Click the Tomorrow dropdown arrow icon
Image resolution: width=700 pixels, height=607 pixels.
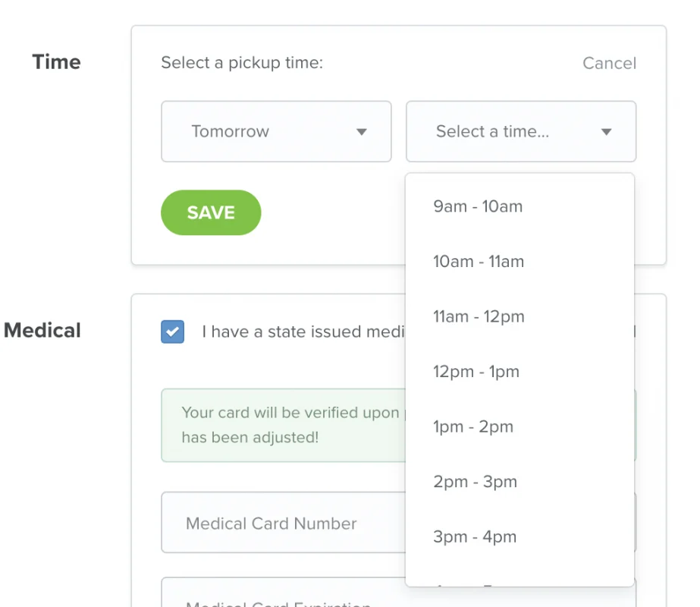[x=362, y=132]
